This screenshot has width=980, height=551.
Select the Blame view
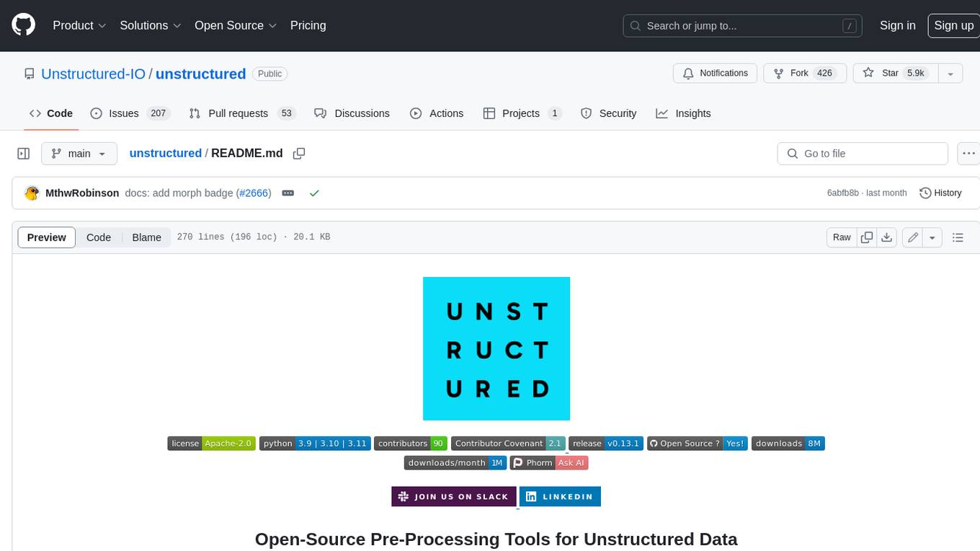(147, 237)
